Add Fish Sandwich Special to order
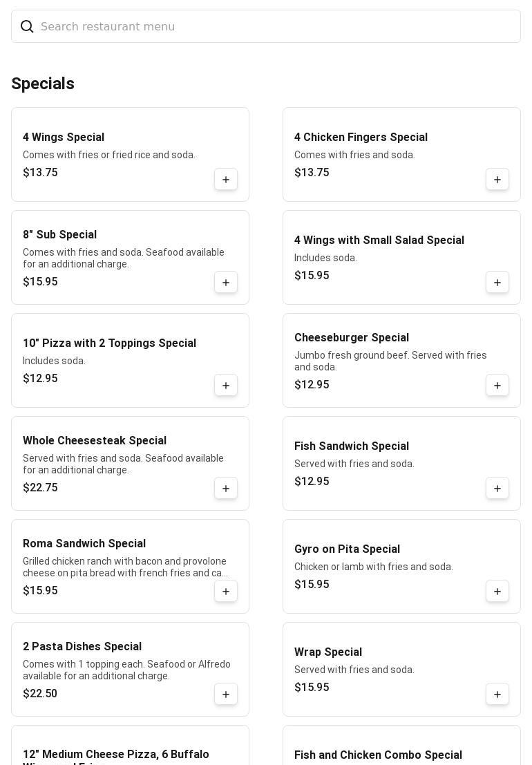 tap(497, 489)
